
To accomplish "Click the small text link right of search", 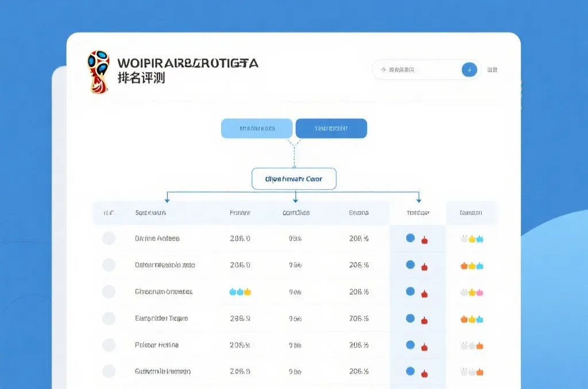I will [492, 69].
